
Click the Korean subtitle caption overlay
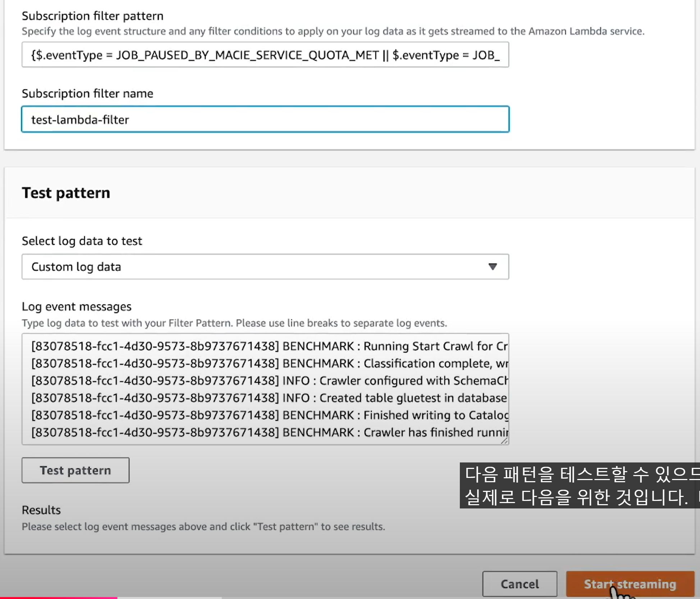point(580,485)
